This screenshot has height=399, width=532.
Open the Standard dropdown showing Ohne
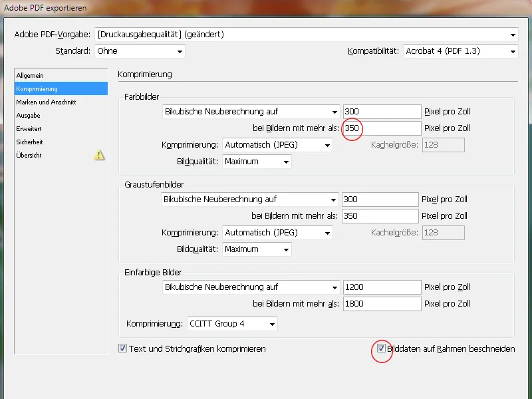pos(140,51)
